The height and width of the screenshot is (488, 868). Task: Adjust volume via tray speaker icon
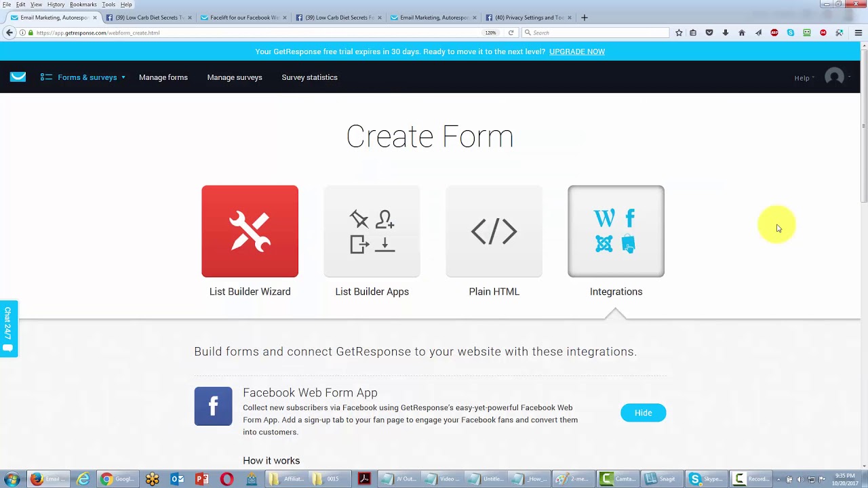click(800, 479)
